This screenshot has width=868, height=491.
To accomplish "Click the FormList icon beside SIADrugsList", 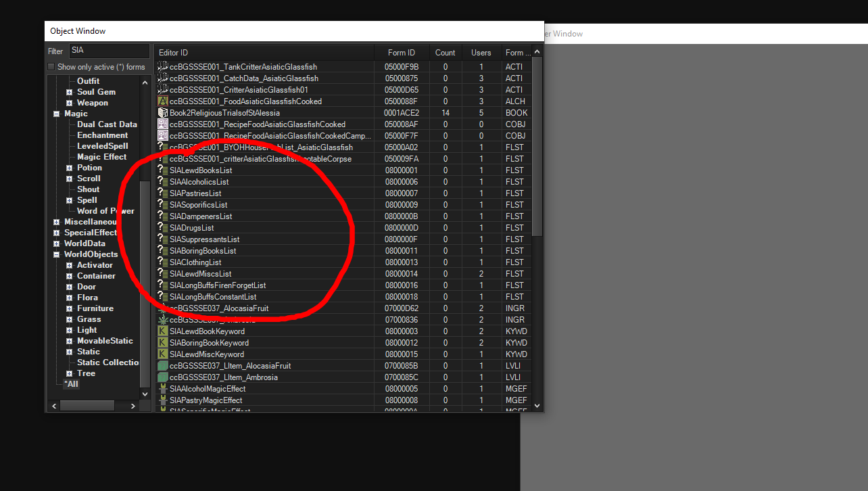I will pos(162,227).
